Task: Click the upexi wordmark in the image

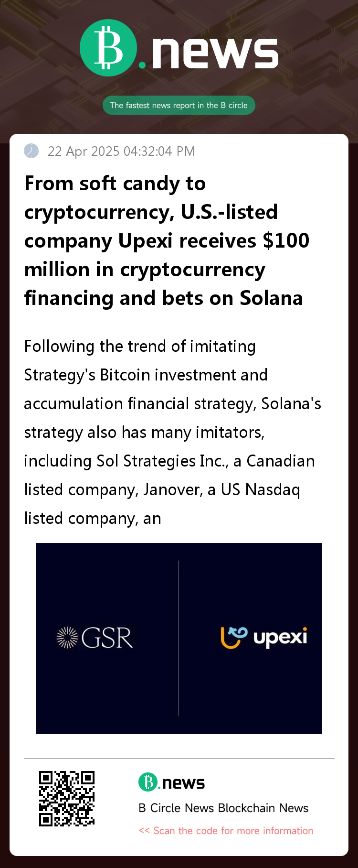Action: (x=280, y=638)
